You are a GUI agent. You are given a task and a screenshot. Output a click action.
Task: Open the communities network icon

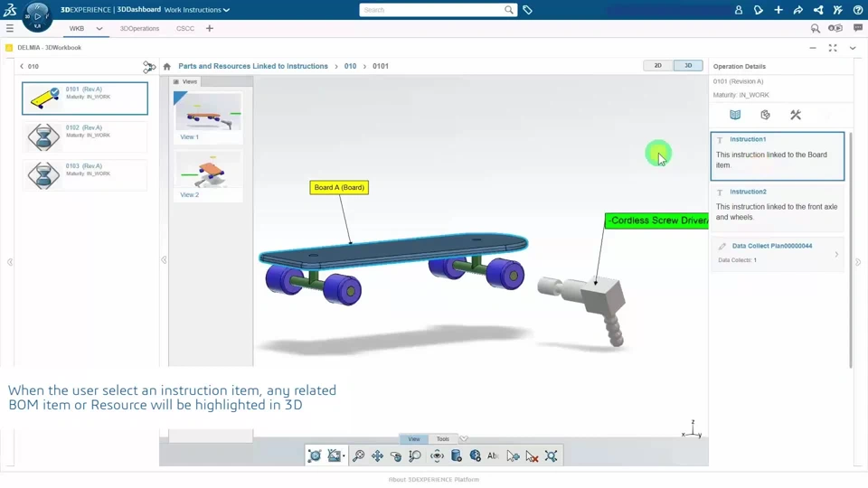[818, 10]
